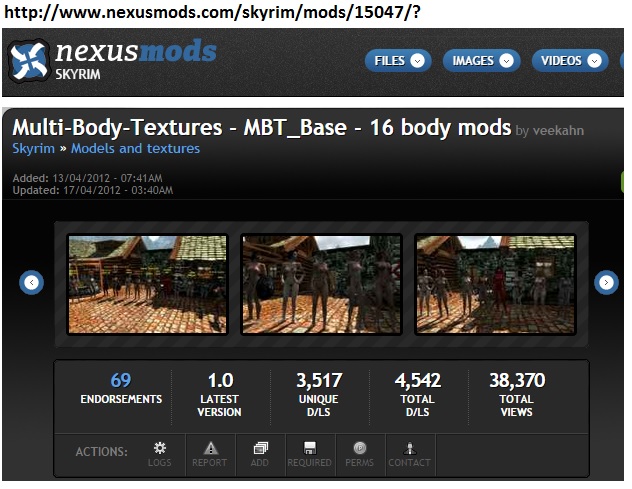632x489 pixels.
Task: Show the previous gallery images arrow
Action: 31,282
